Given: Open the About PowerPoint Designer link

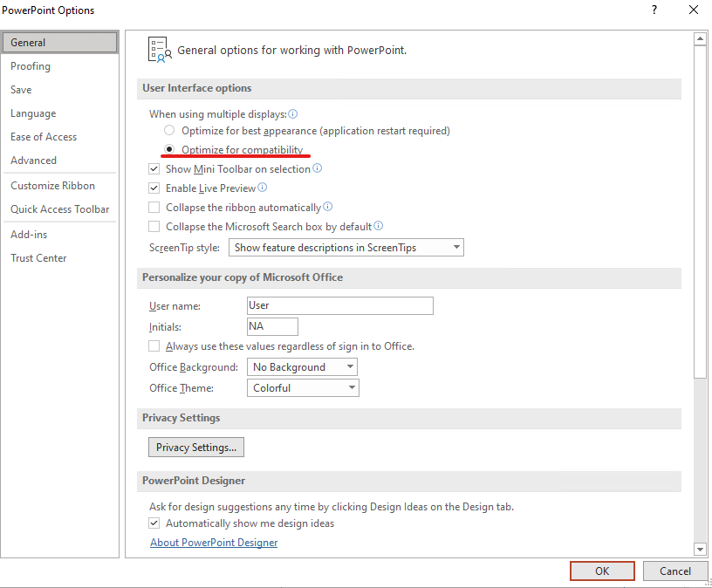Looking at the screenshot, I should coord(214,543).
